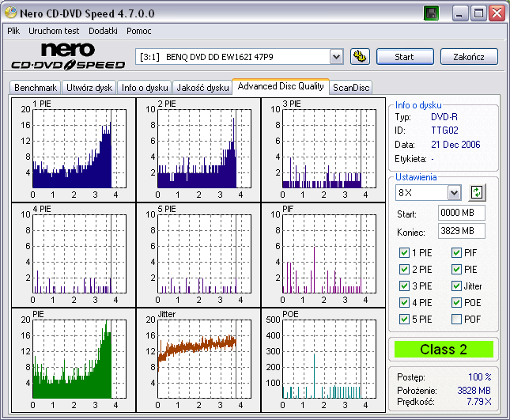The image size is (510, 420).
Task: Click the progress value 100 %
Action: [x=480, y=377]
